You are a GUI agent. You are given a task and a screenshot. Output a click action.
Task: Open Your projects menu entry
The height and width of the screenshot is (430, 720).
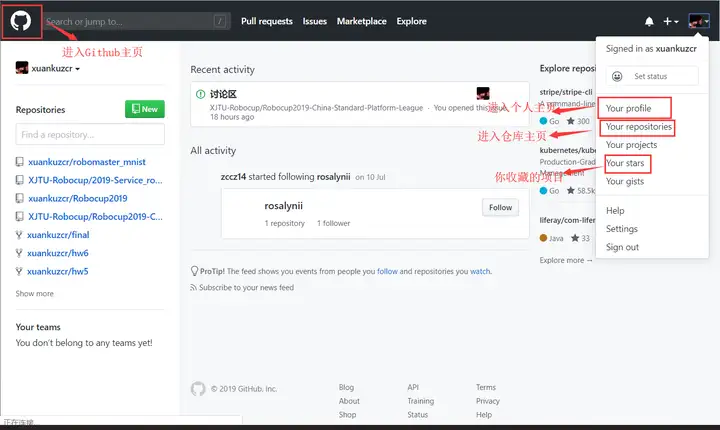click(631, 145)
